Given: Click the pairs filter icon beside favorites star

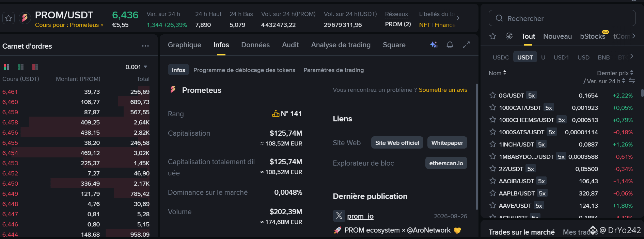Looking at the screenshot, I should (509, 36).
